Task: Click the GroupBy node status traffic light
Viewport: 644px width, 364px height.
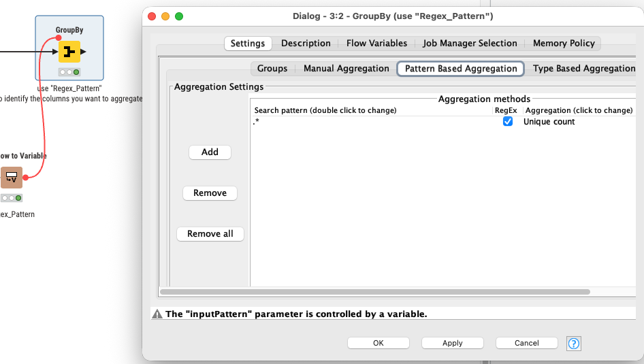Action: click(69, 72)
